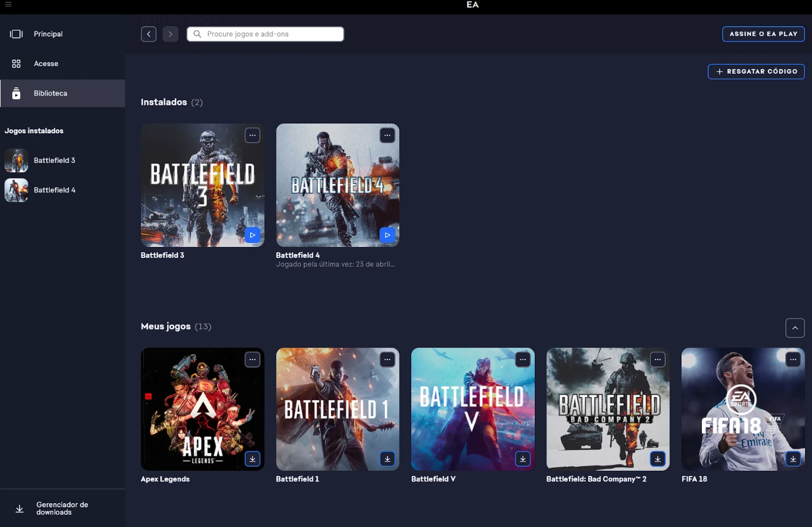
Task: Open Battlefield 4 in installed games sidebar list
Action: coord(63,190)
